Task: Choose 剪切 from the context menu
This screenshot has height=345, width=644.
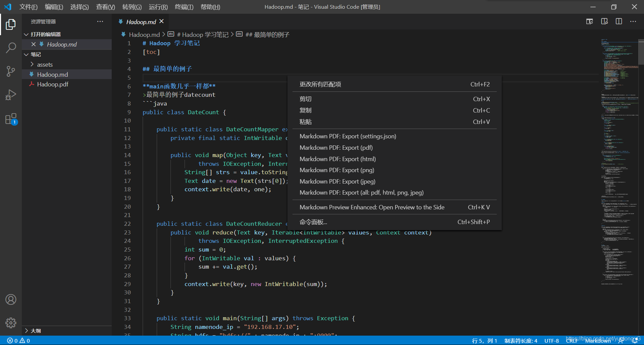Action: 394,99
